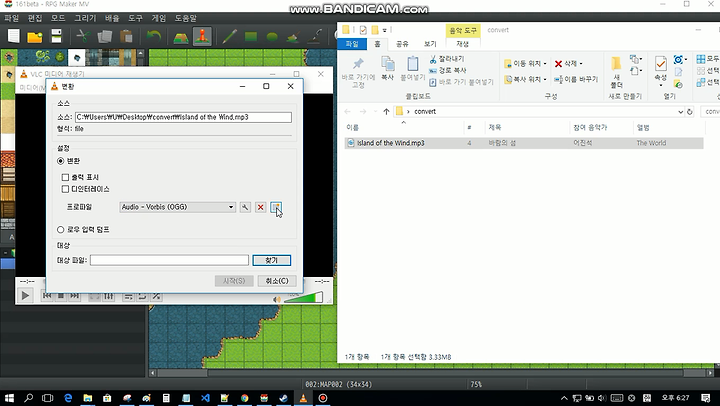Refresh the Explorer address bar
Image resolution: width=720 pixels, height=406 pixels.
[x=689, y=112]
